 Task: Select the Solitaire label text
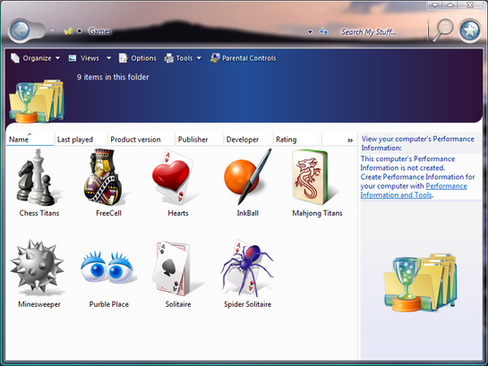178,304
